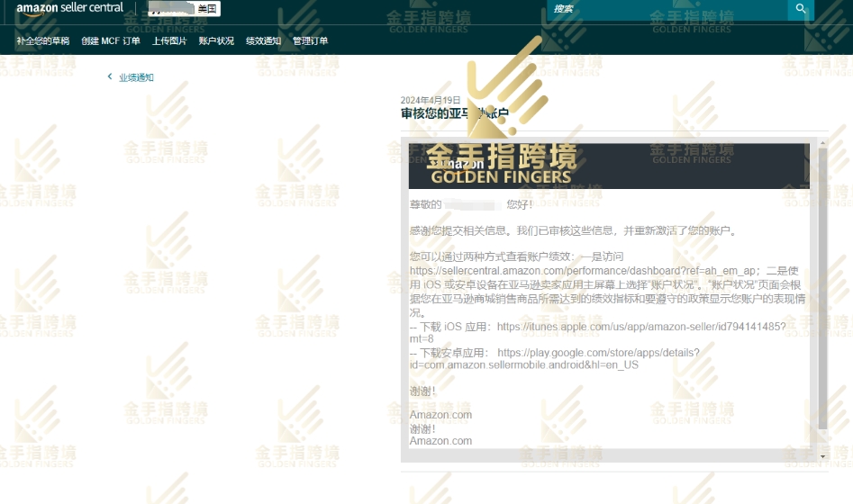Click the message scrollbar down arrow

pos(822,456)
